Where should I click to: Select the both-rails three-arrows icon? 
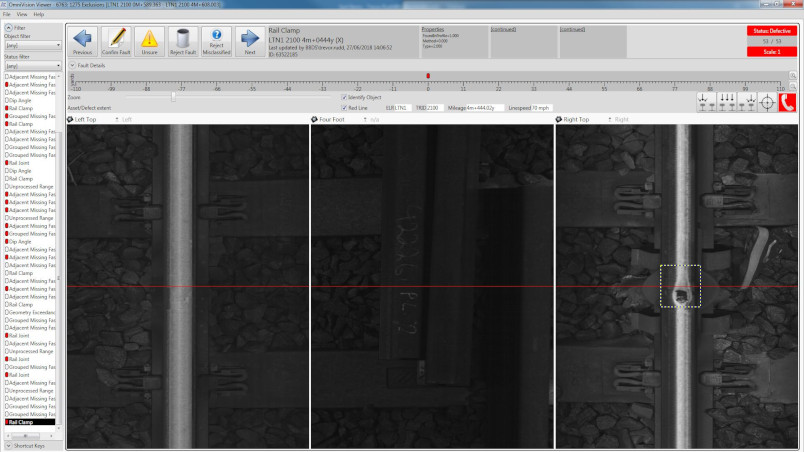tap(727, 101)
